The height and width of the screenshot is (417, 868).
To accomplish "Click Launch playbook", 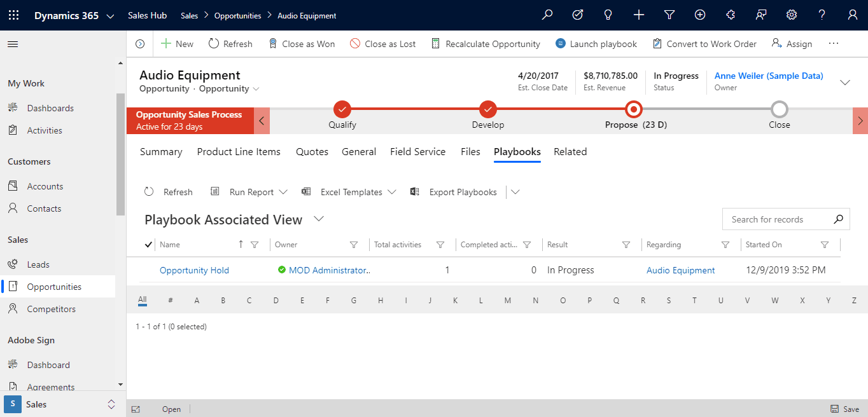I will 596,44.
